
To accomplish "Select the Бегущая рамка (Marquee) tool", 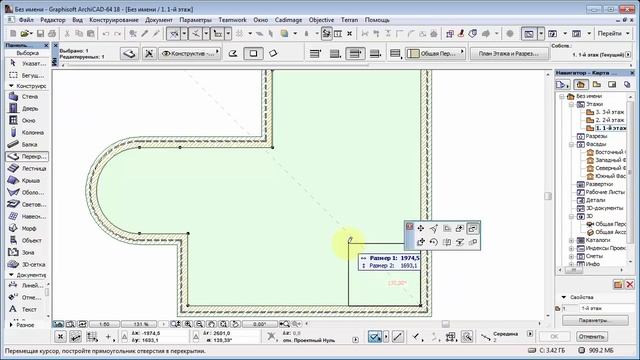I will coord(27,76).
